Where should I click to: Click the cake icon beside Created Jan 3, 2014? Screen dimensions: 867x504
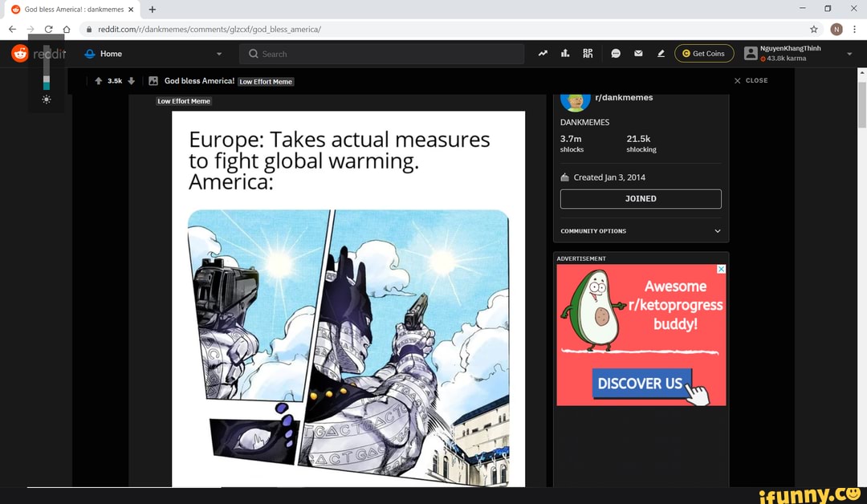(x=564, y=177)
